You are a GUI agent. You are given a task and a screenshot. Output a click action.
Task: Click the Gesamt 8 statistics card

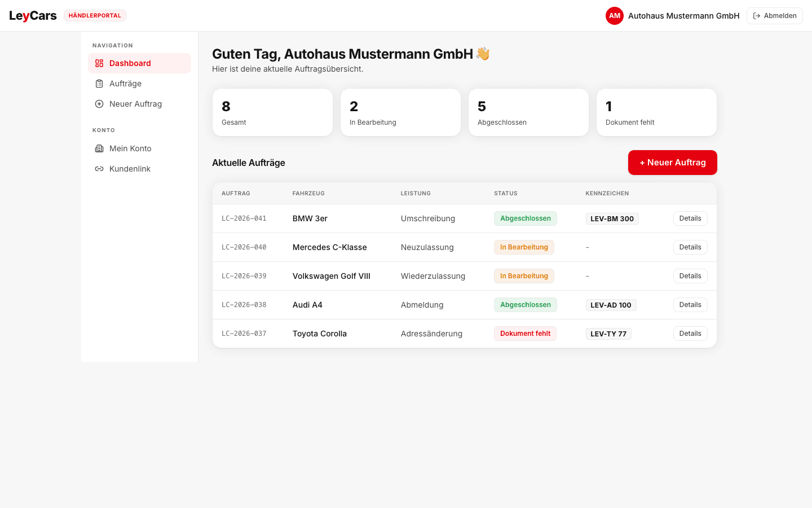pos(272,112)
